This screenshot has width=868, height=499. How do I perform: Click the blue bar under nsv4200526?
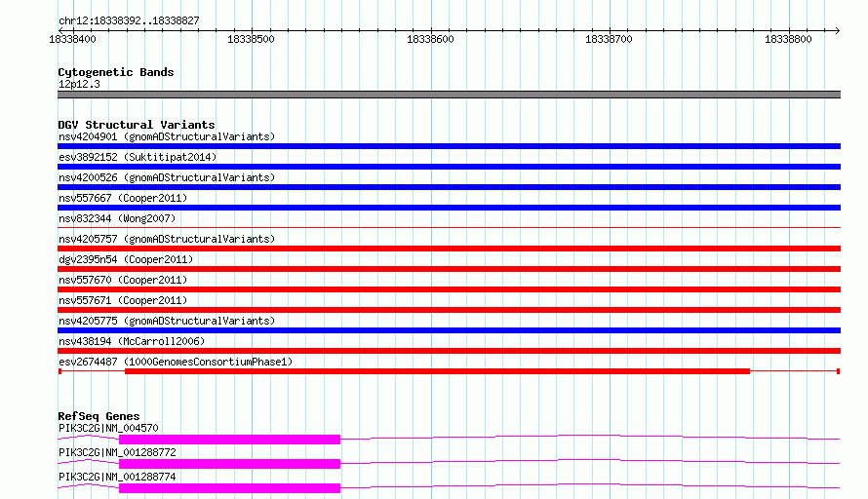click(449, 187)
